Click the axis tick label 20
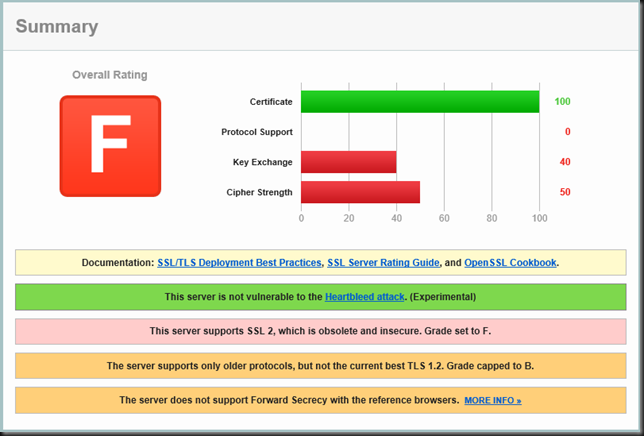The height and width of the screenshot is (436, 644). click(349, 218)
